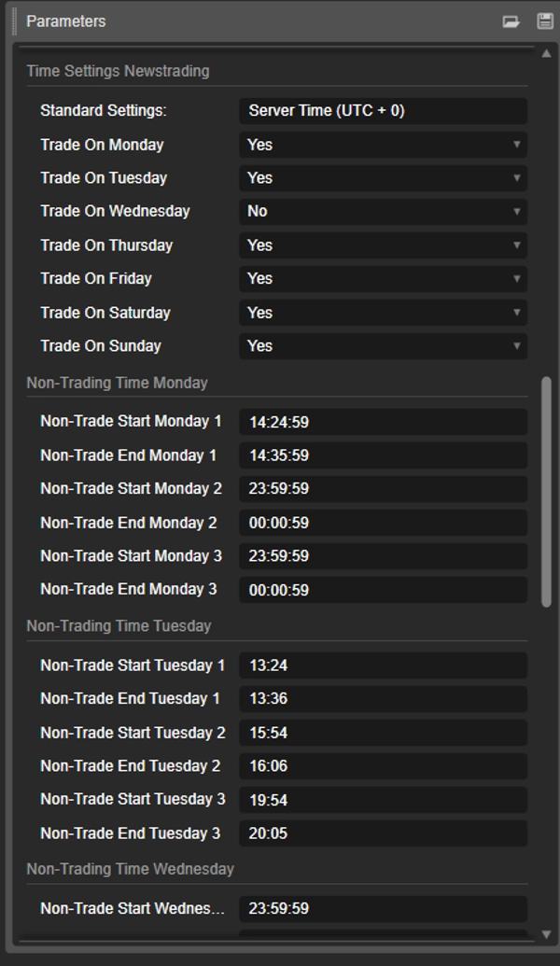Change Trade On Wednesday from No to Yes
Viewport: 560px width, 966px height.
point(383,211)
